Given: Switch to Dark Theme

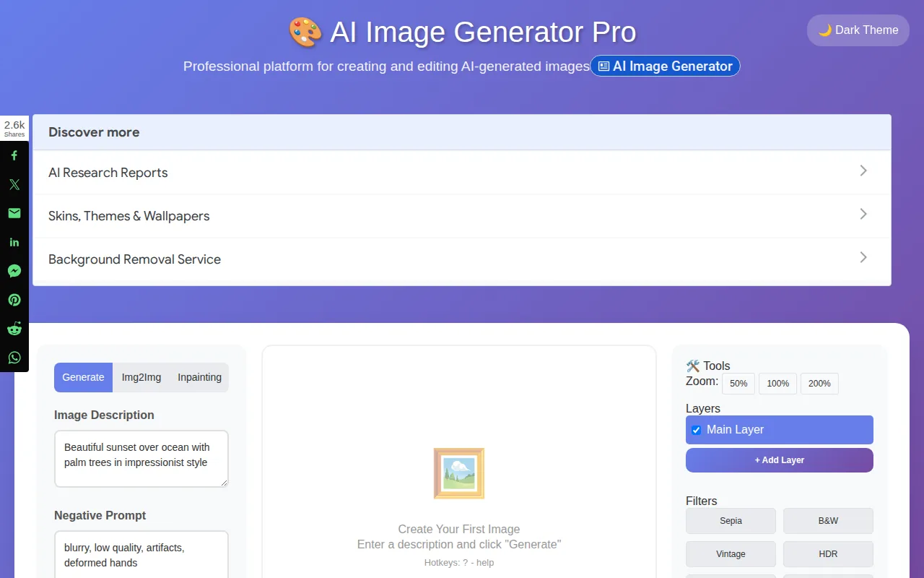Looking at the screenshot, I should click(858, 30).
